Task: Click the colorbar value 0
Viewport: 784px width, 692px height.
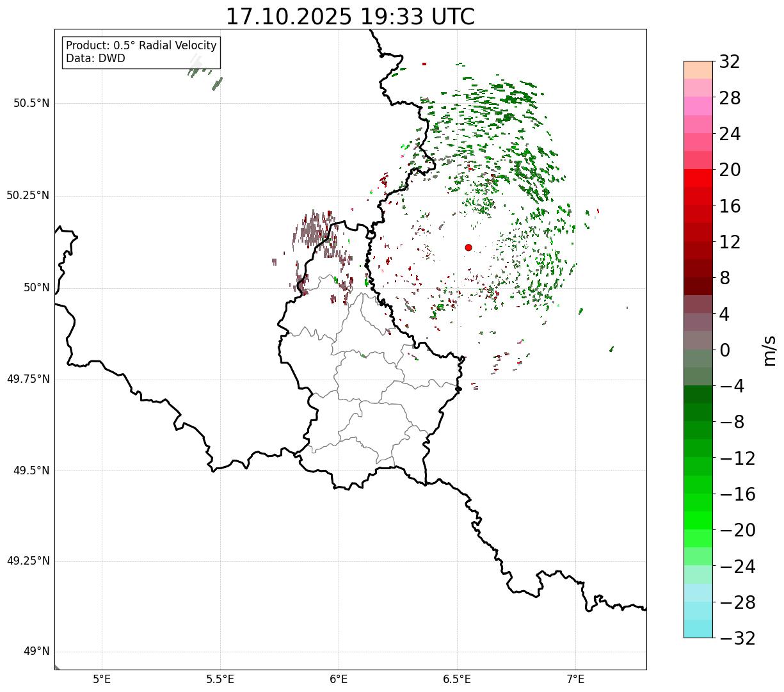Action: (724, 350)
